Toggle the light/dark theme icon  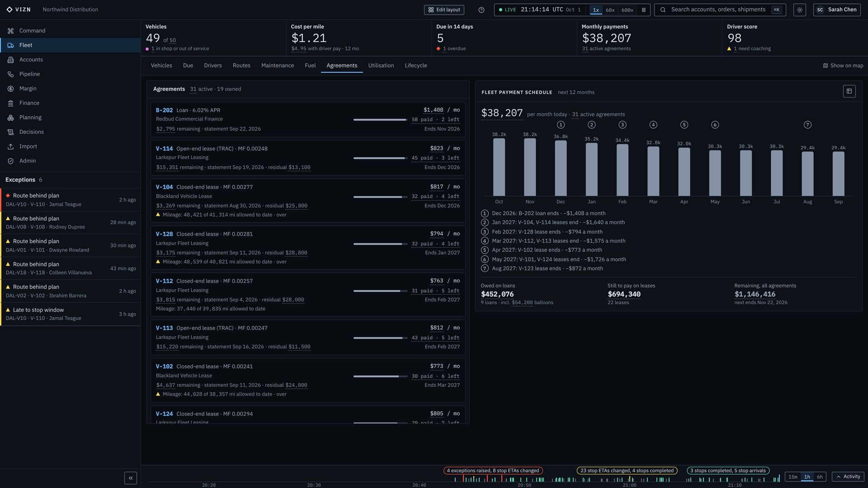point(800,10)
